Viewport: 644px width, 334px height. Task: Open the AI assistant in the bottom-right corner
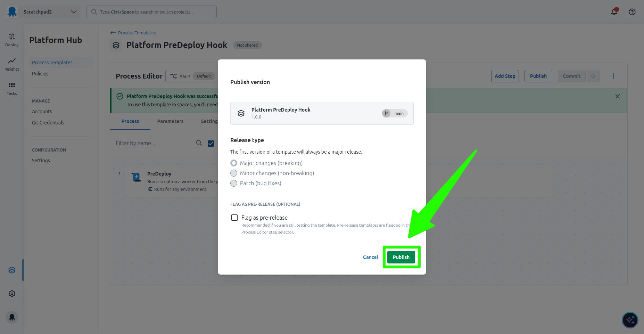click(x=630, y=320)
